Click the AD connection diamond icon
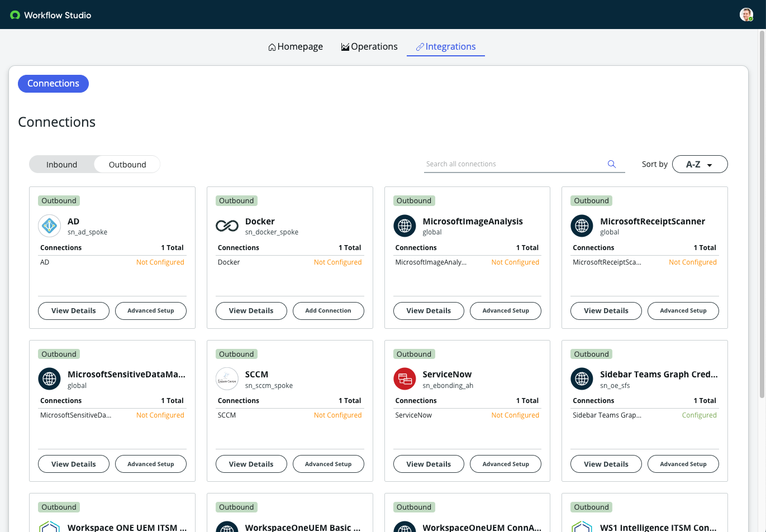The height and width of the screenshot is (532, 766). pos(49,226)
